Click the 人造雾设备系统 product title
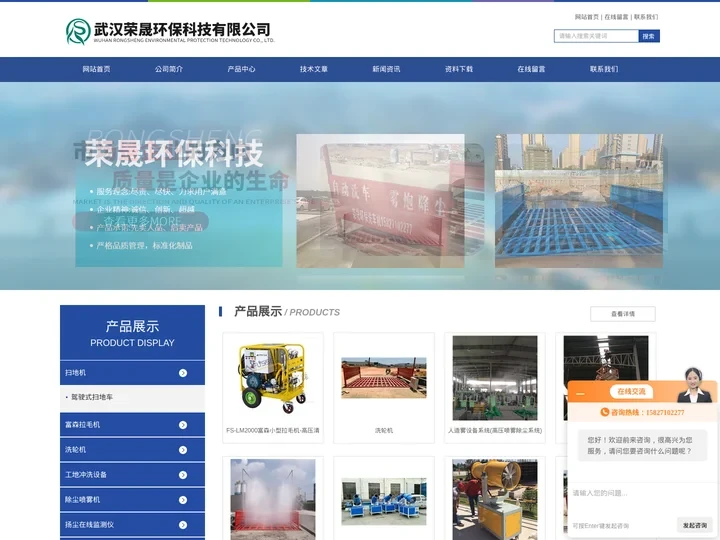The height and width of the screenshot is (540, 720). click(495, 431)
